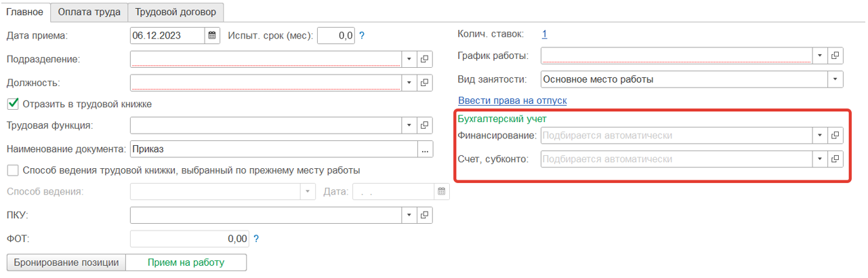
Task: Click open-form icon next to ПКУ
Action: pos(425,215)
